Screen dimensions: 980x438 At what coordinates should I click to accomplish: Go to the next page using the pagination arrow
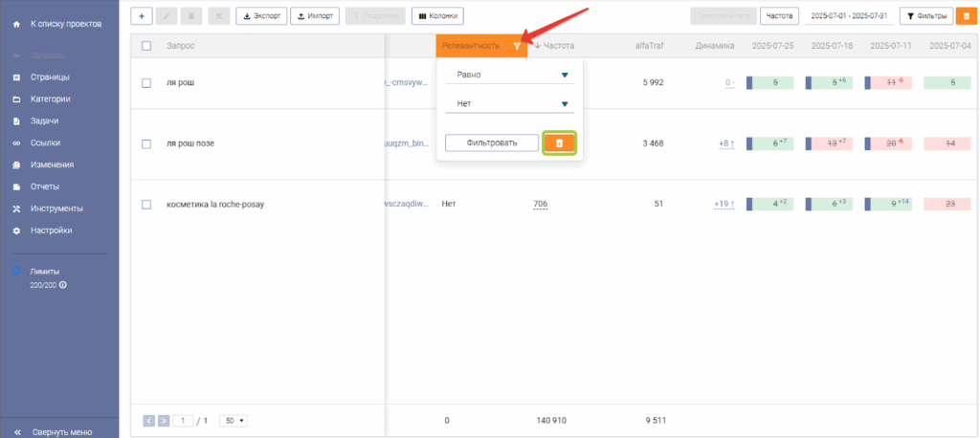click(x=164, y=420)
